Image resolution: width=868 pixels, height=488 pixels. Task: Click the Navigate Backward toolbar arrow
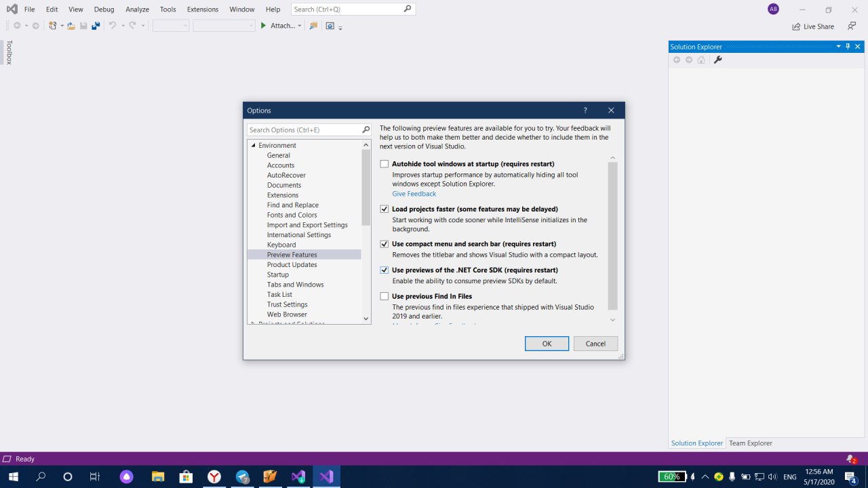coord(17,26)
